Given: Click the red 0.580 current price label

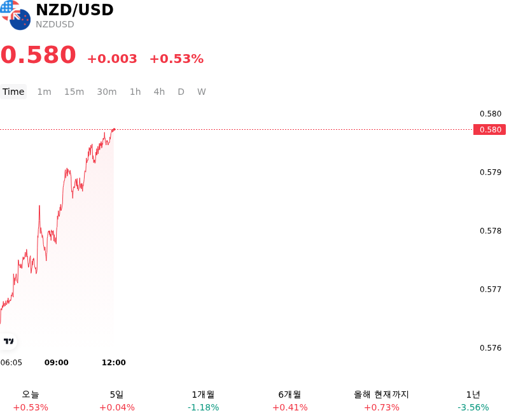Looking at the screenshot, I should click(489, 130).
